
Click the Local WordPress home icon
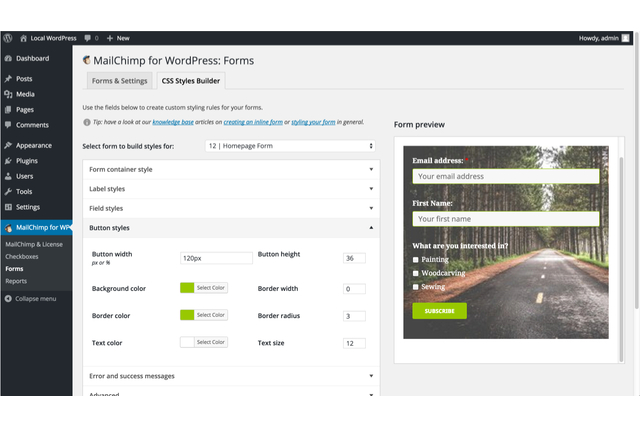point(23,38)
